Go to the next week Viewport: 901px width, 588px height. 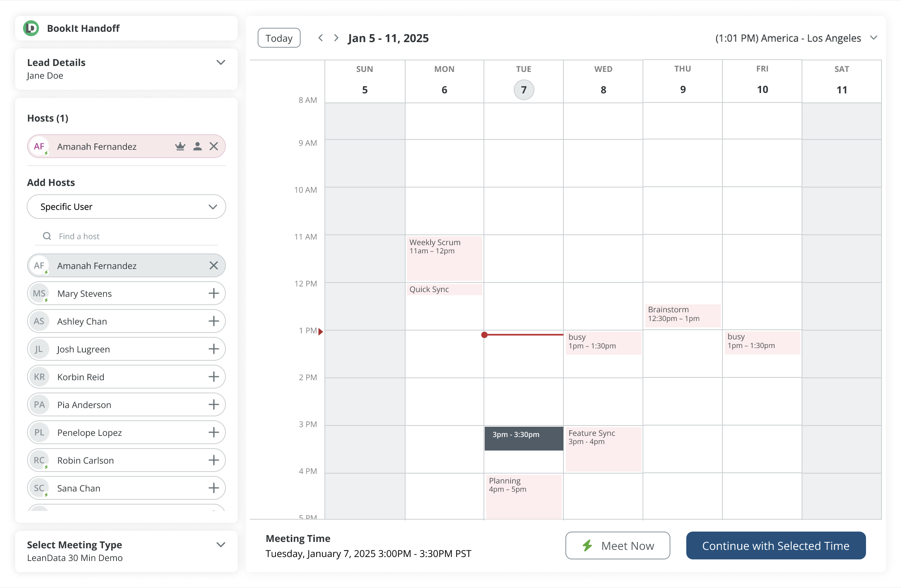point(336,38)
